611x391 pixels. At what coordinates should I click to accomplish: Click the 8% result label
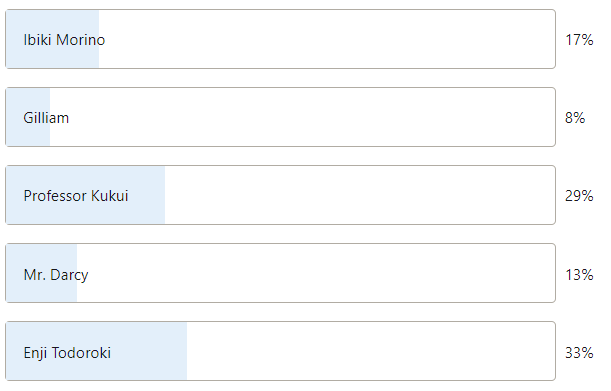(575, 118)
